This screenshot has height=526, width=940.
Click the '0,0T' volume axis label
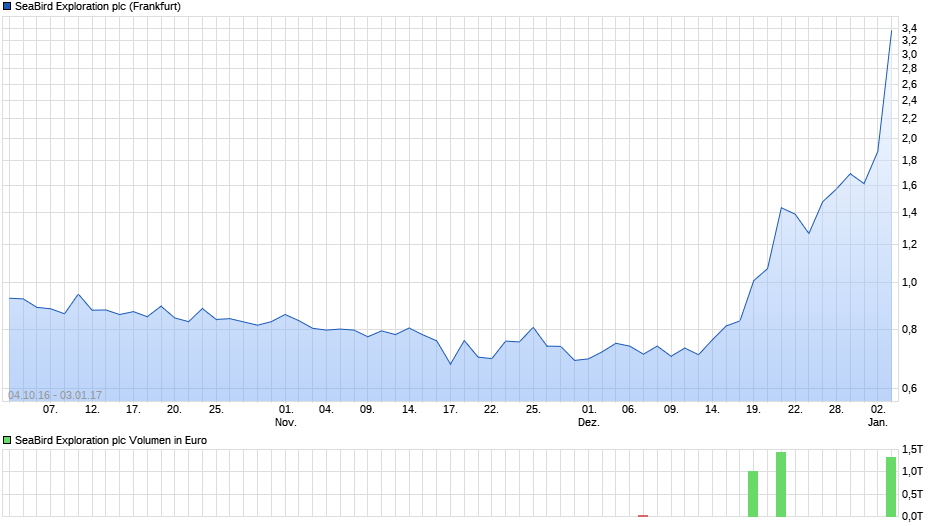point(912,516)
